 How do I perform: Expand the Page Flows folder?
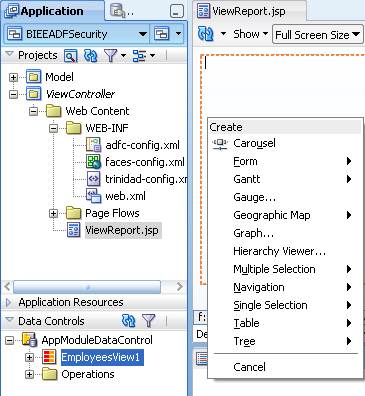[x=53, y=214]
